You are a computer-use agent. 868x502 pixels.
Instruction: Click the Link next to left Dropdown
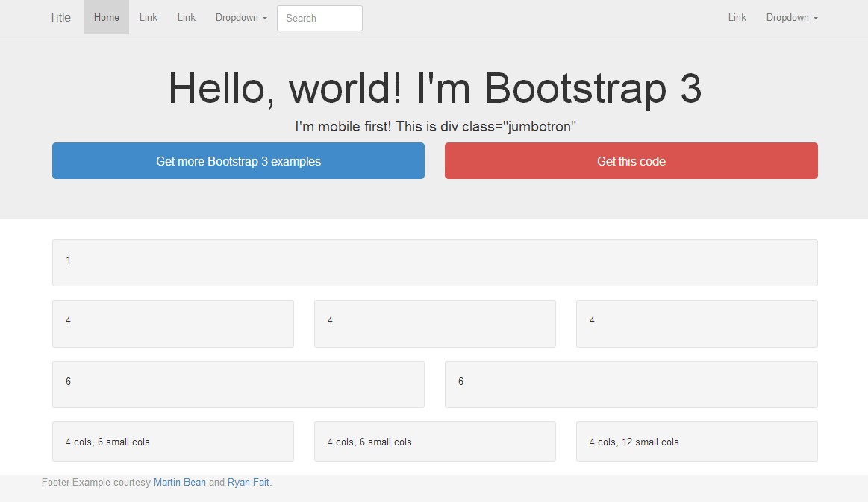coord(187,17)
